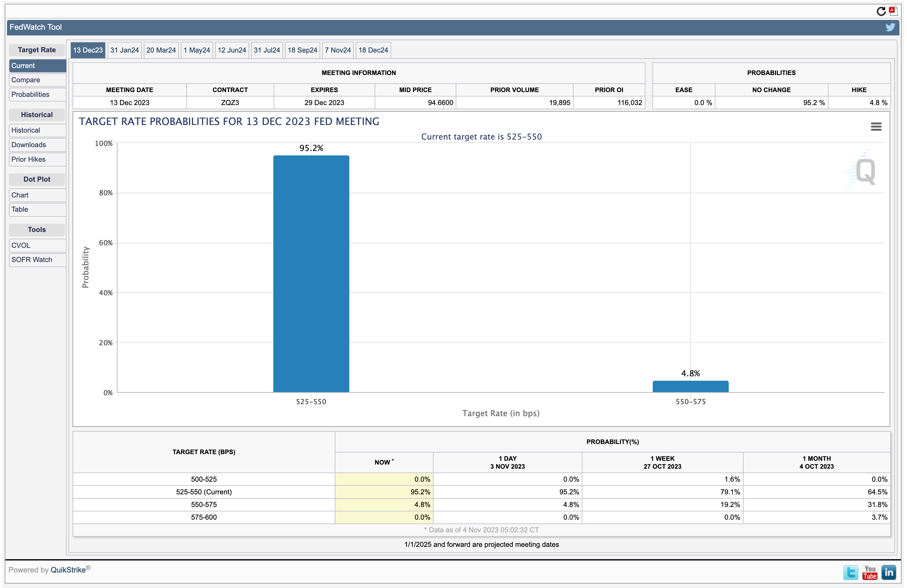Click the 95.2% blue bar for 525-550
The image size is (907, 588).
coord(311,273)
